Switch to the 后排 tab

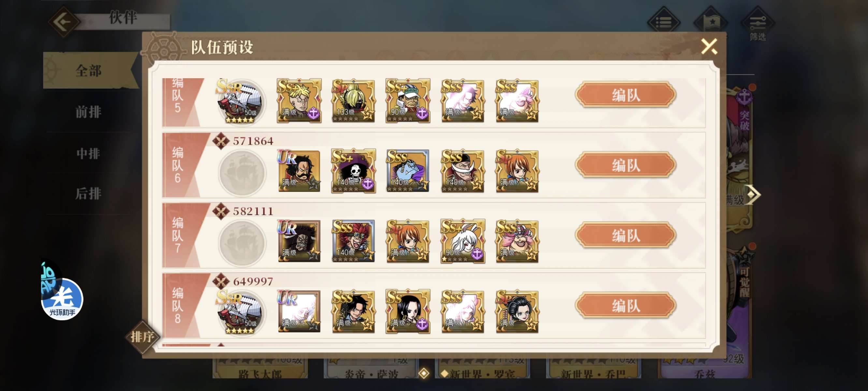click(88, 194)
